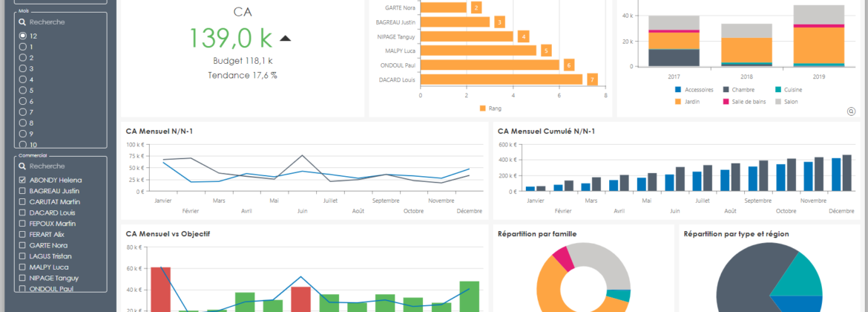868x312 pixels.
Task: Toggle the Salle de bains pink legend swatch
Action: pyautogui.click(x=725, y=102)
